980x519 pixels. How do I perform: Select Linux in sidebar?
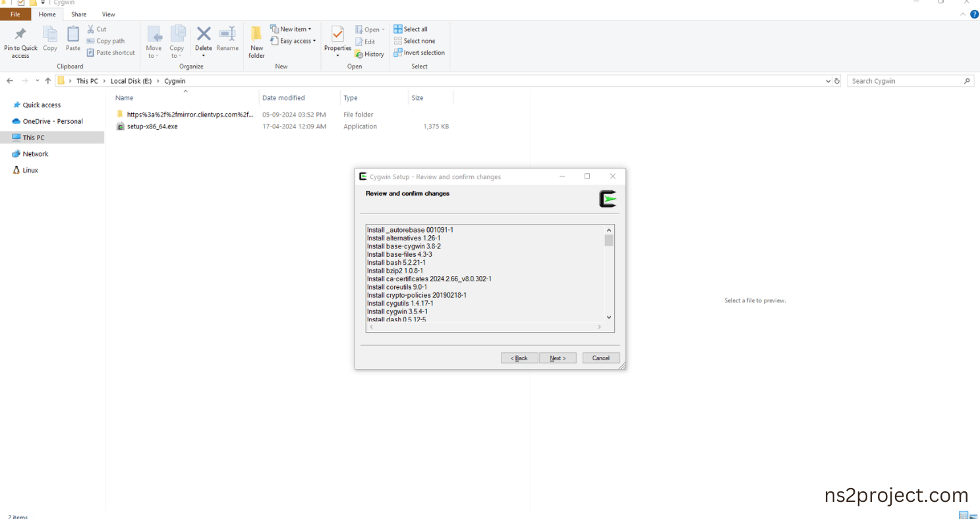[x=30, y=170]
